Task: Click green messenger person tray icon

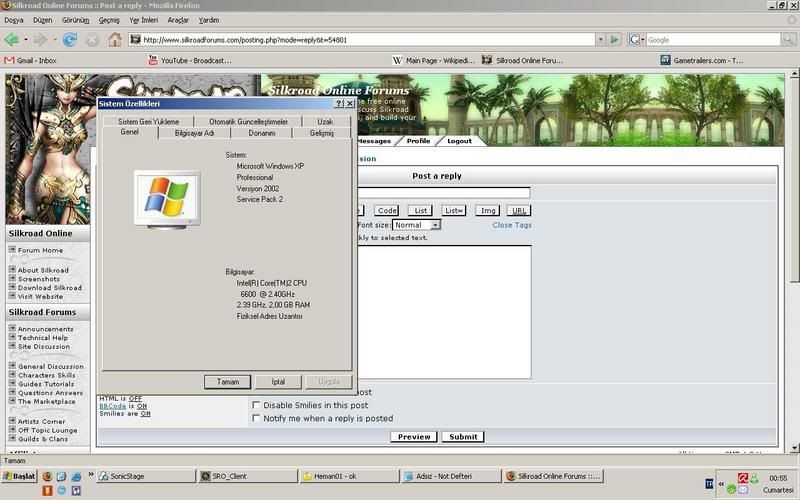Action: click(x=754, y=478)
